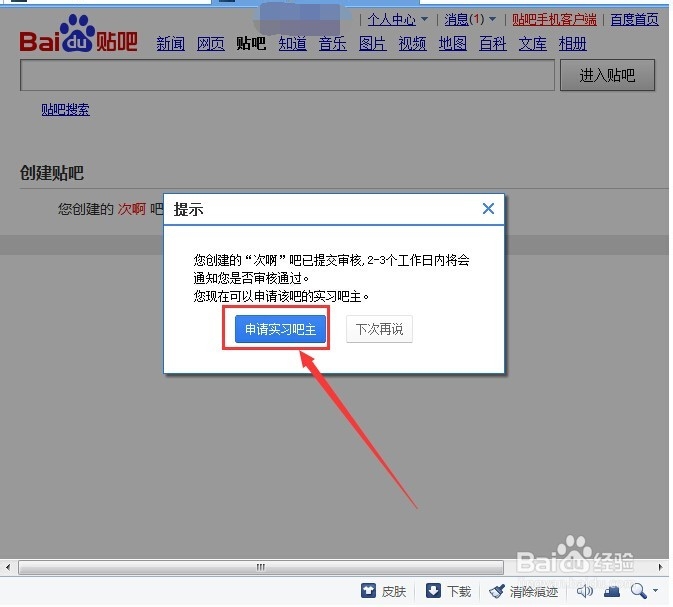Select the 贴吧 navigation item
The width and height of the screenshot is (673, 607).
pyautogui.click(x=251, y=44)
